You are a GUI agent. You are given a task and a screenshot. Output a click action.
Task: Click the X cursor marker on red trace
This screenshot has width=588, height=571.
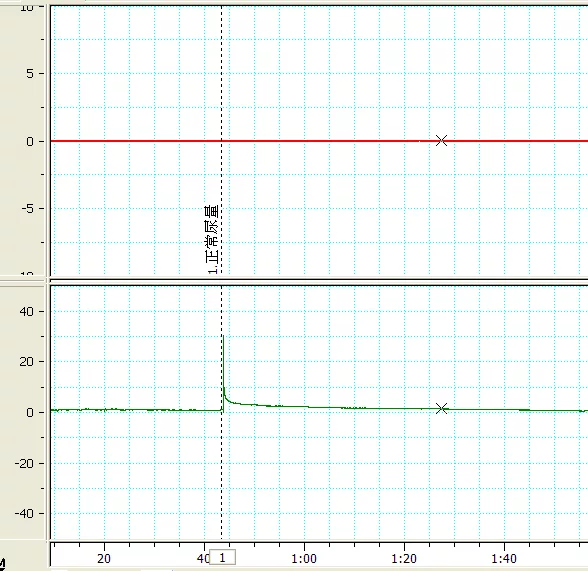point(441,141)
